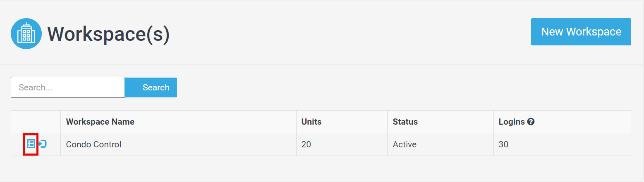This screenshot has width=644, height=182.
Task: Log into Condo Control via the arrow icon
Action: pyautogui.click(x=43, y=144)
